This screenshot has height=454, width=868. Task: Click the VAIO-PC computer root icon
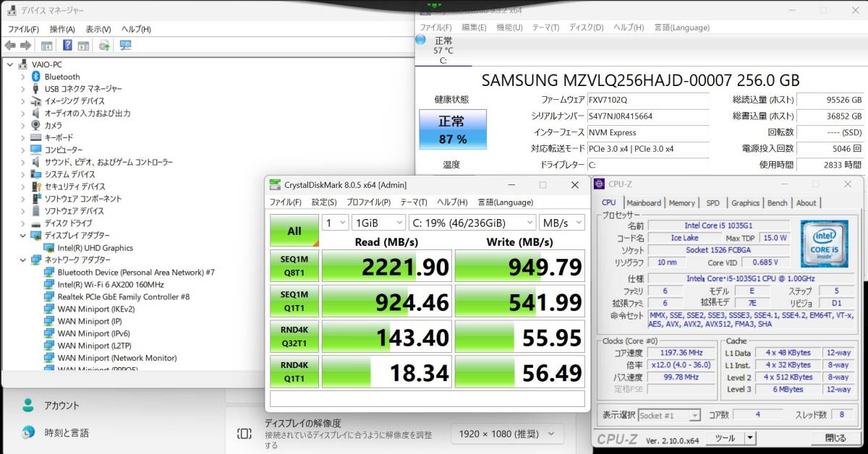[x=24, y=64]
